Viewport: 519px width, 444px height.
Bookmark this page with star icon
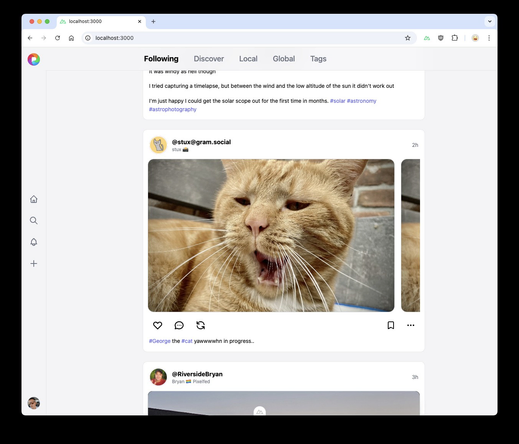[x=408, y=38]
